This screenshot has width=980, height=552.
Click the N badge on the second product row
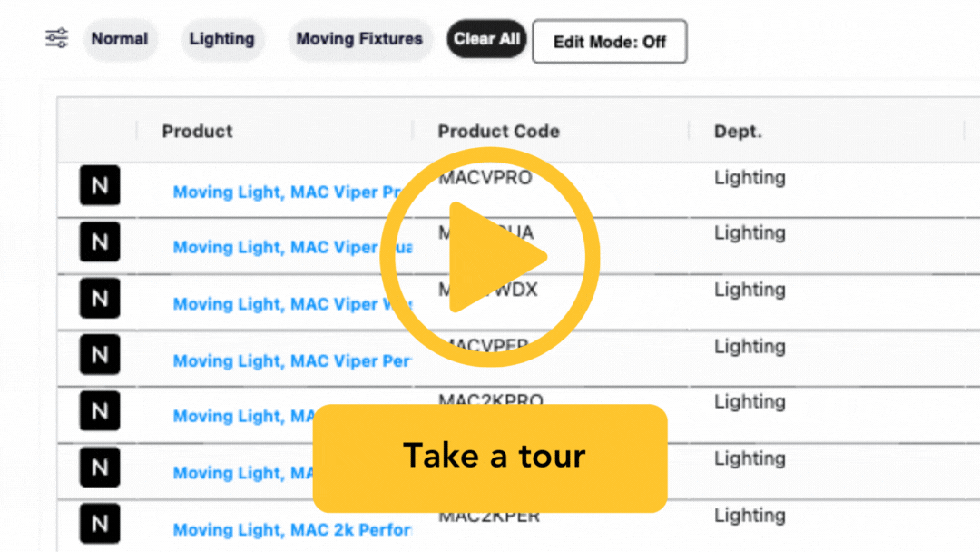[99, 241]
